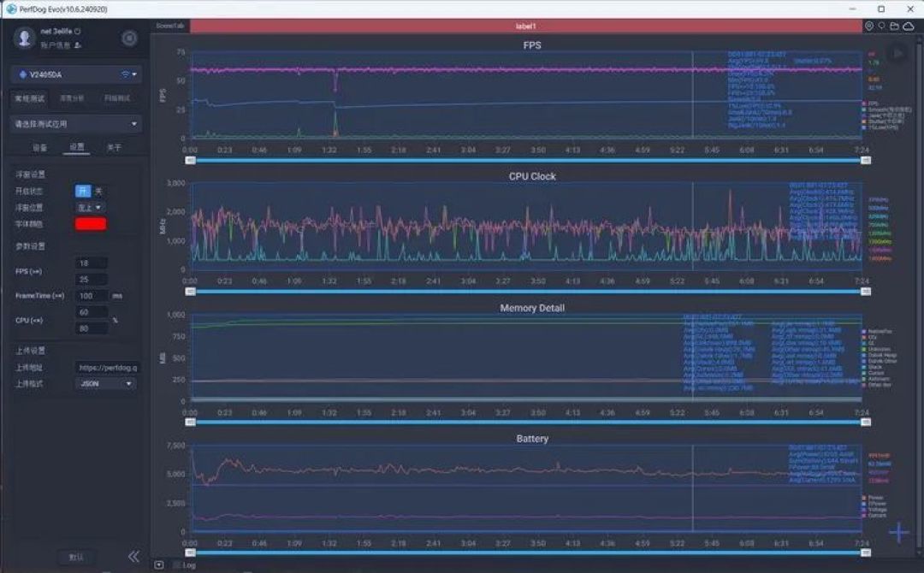Image resolution: width=924 pixels, height=573 pixels.
Task: Toggle overlay status to 关
Action: coord(98,191)
